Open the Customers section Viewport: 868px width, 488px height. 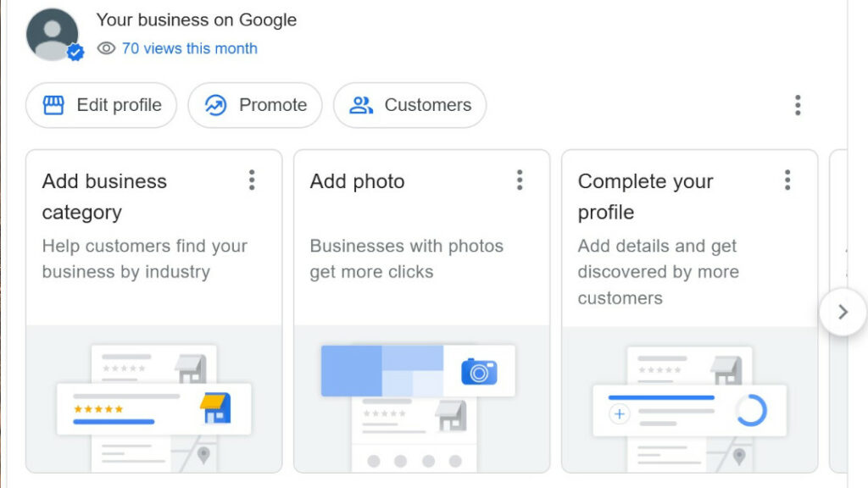pyautogui.click(x=410, y=105)
